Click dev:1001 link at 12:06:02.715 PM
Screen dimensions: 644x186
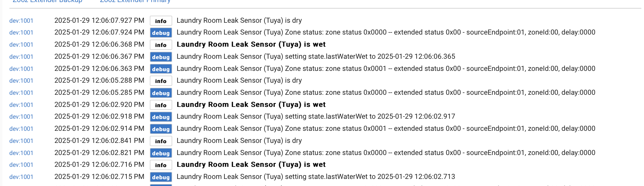pos(21,177)
